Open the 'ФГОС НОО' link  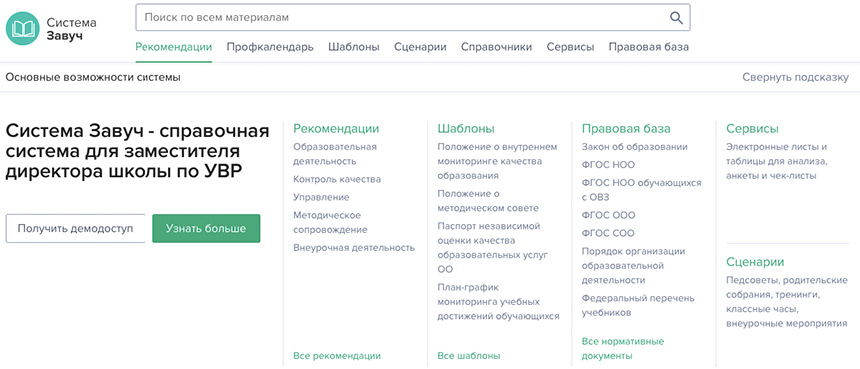[x=608, y=165]
